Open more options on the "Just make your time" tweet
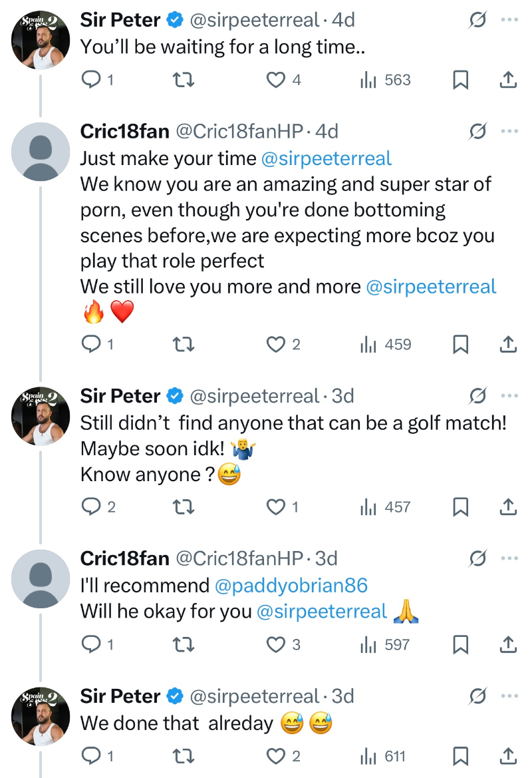Screen dimensions: 532x778 509,131
